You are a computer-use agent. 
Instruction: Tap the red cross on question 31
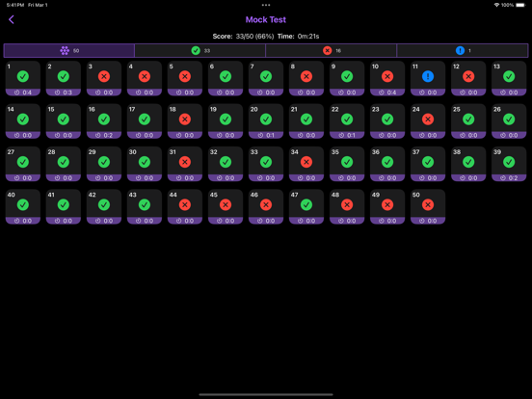[x=185, y=162]
